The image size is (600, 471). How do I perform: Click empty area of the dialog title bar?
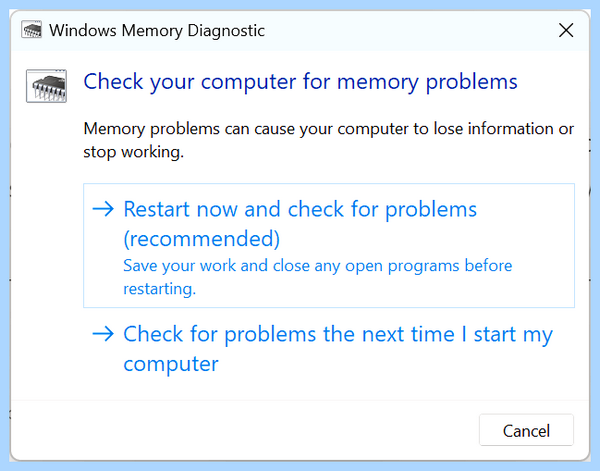(409, 31)
